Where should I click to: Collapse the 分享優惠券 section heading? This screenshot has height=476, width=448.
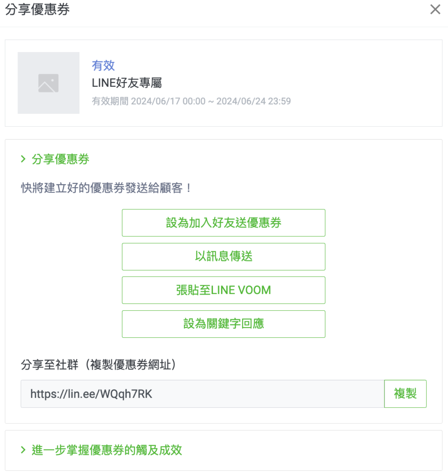click(x=61, y=159)
